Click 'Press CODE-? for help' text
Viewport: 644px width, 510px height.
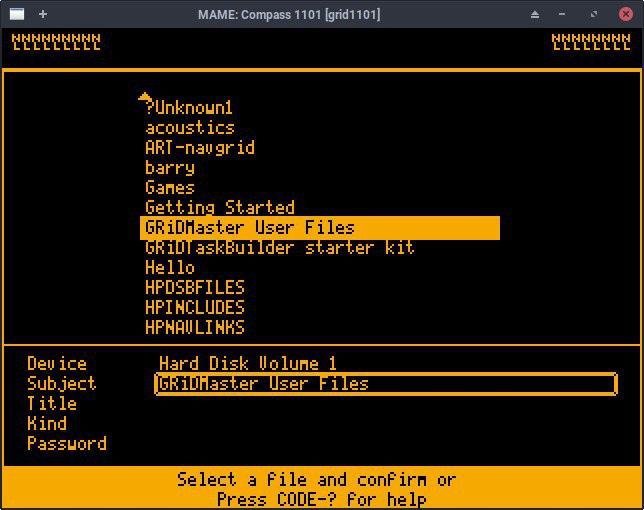coord(322,500)
